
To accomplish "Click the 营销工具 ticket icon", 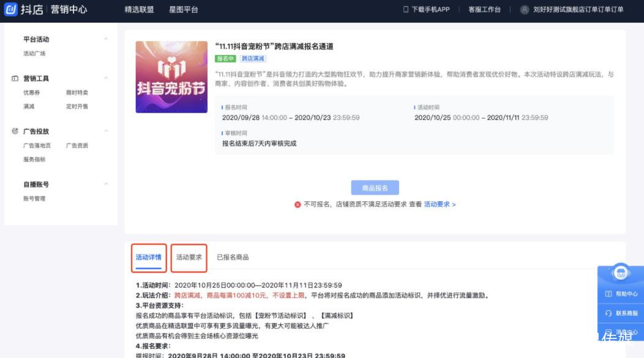I will click(15, 78).
